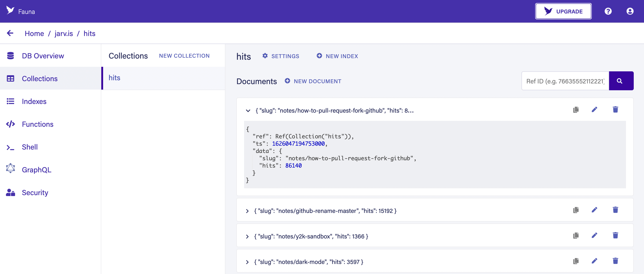
Task: Click the search magnifier button
Action: tap(621, 81)
